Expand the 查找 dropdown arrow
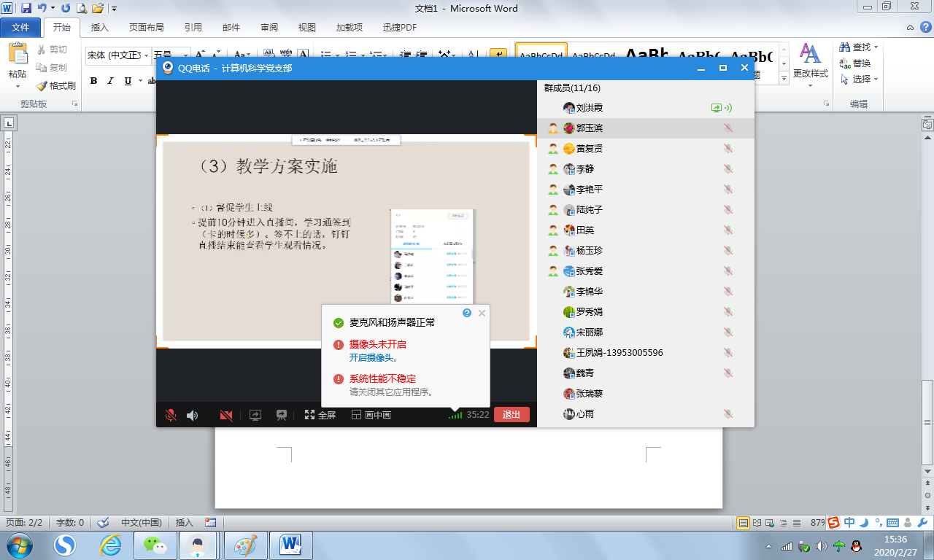This screenshot has height=560, width=934. (x=876, y=47)
